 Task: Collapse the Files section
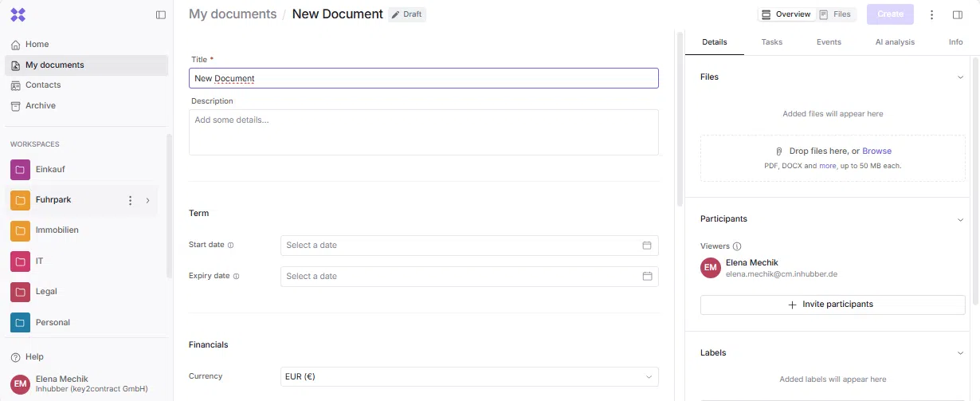tap(960, 77)
